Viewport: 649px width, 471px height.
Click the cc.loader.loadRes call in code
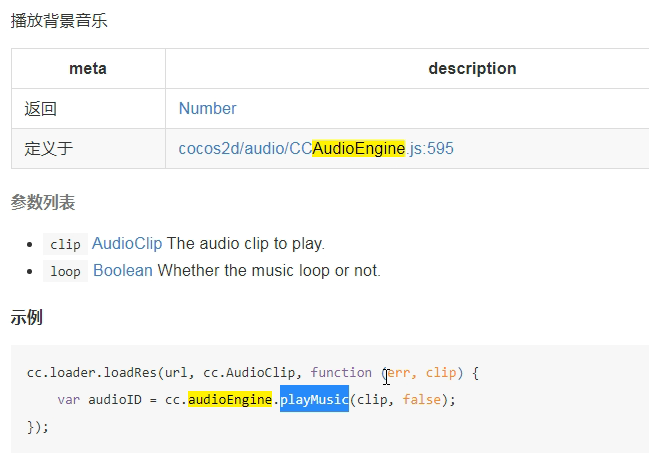coord(92,373)
